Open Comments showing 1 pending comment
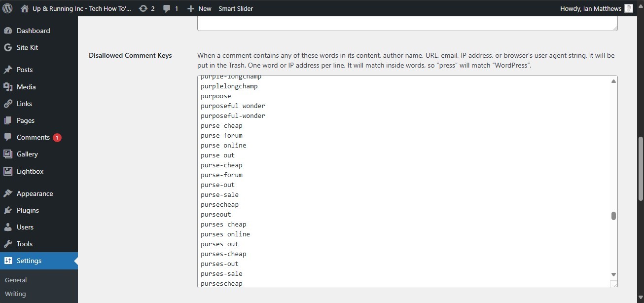Screen dimensions: 644x303 (8, 137)
